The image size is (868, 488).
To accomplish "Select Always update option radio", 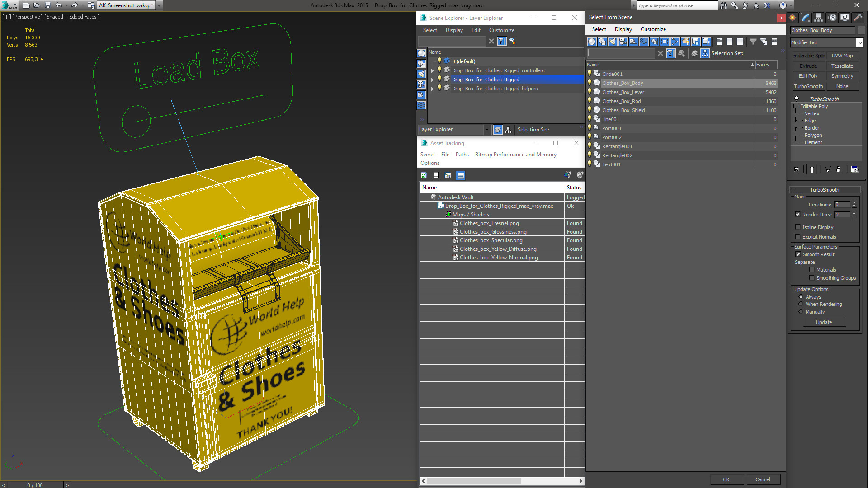I will tap(801, 297).
